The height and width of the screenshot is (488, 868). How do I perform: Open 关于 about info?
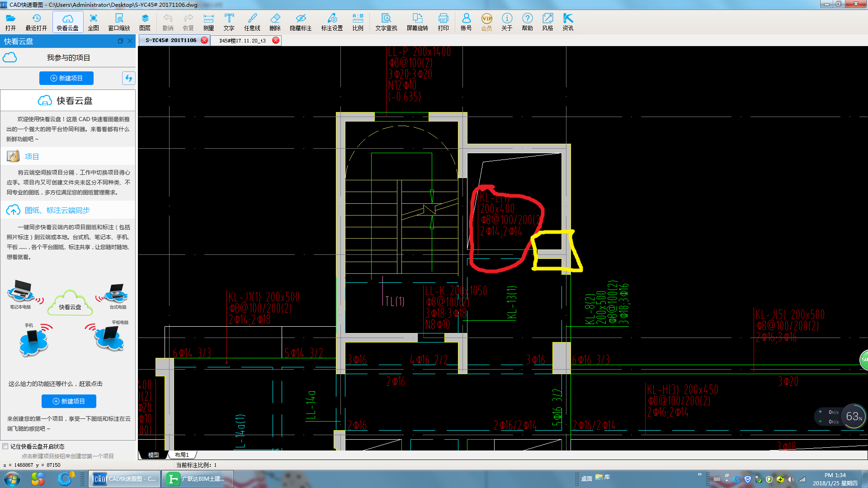point(507,22)
